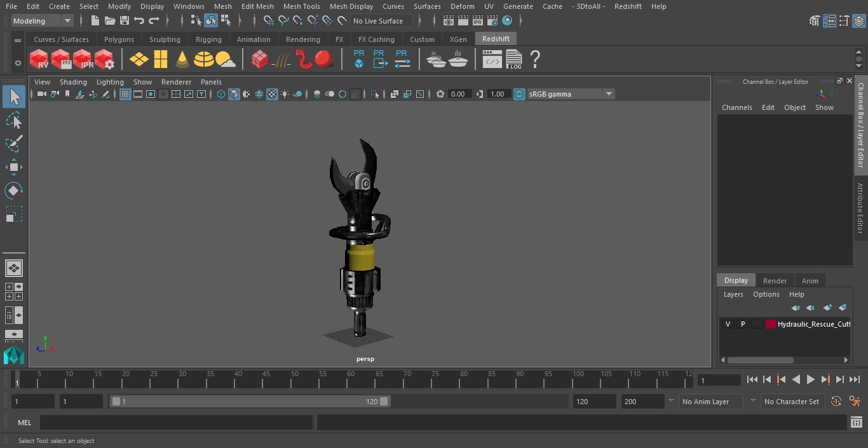Open the vertical Attribute Editor side tab
The image size is (868, 448).
coord(860,208)
